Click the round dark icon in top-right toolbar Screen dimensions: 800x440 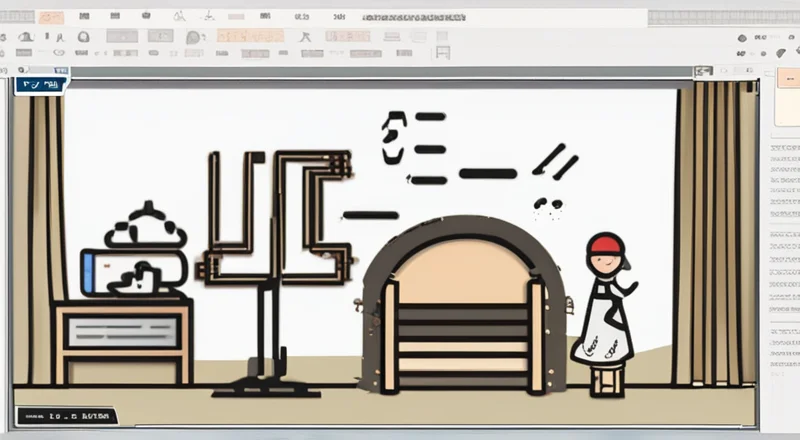coord(741,37)
